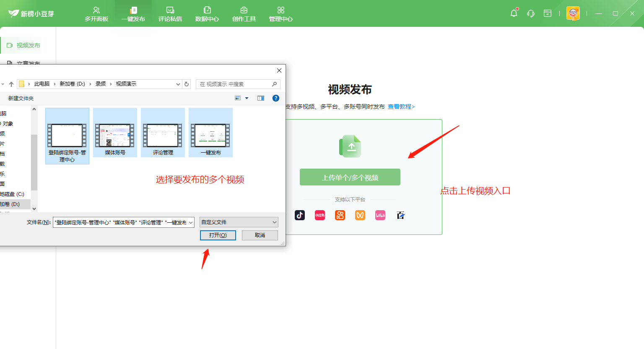Click the green upload file icon
Image resolution: width=644 pixels, height=349 pixels.
click(350, 146)
